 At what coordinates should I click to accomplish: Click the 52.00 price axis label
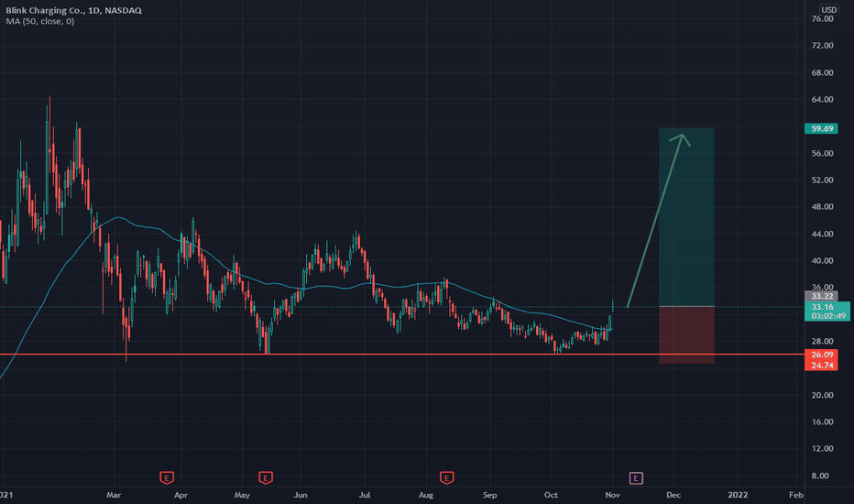point(822,180)
